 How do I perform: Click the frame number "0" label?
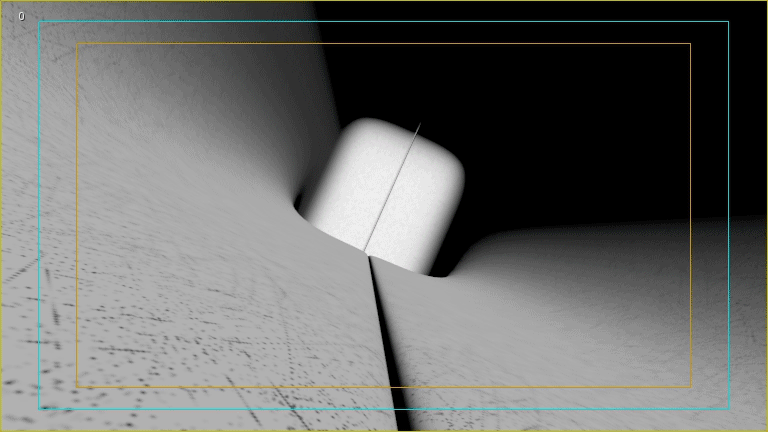point(22,16)
